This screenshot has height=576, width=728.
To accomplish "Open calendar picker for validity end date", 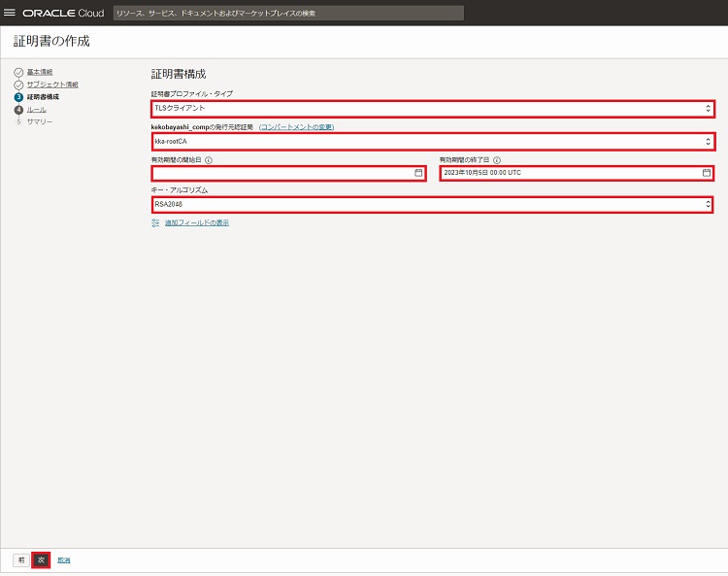I will (x=707, y=173).
